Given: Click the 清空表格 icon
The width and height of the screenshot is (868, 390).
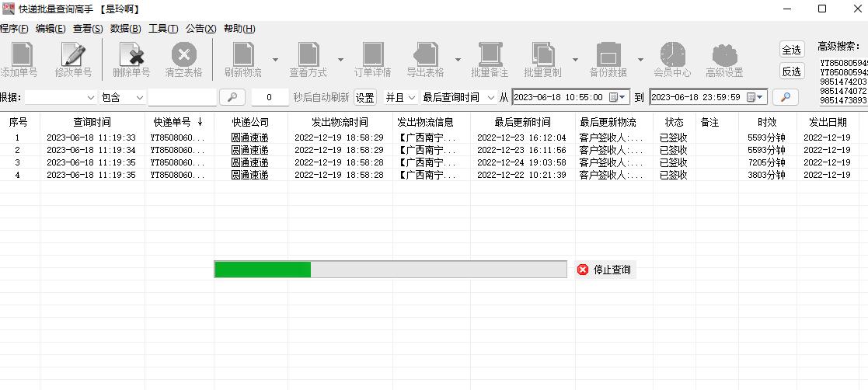Looking at the screenshot, I should [x=184, y=54].
